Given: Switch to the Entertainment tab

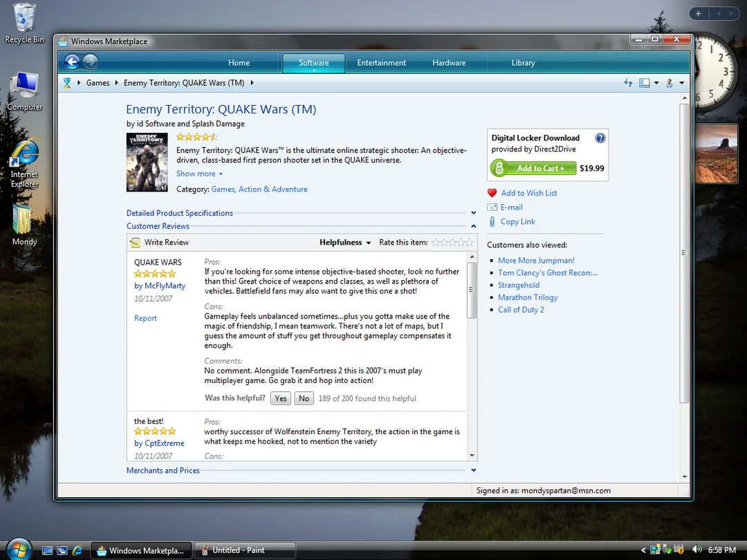Looking at the screenshot, I should click(x=382, y=63).
